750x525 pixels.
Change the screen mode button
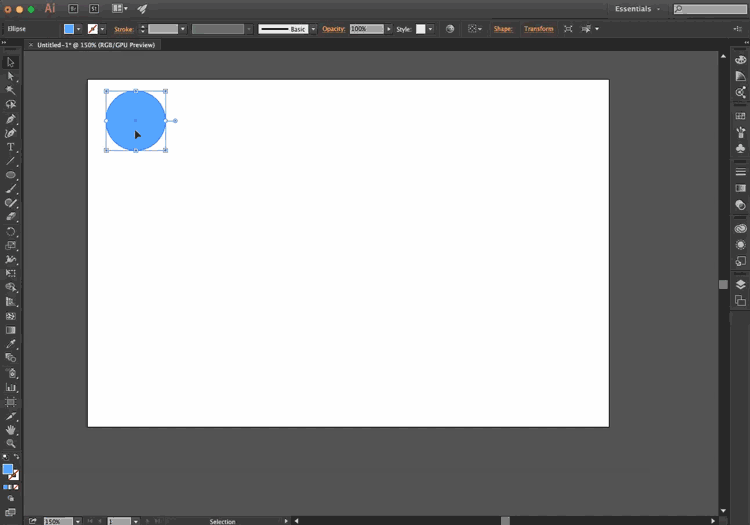coord(11,512)
